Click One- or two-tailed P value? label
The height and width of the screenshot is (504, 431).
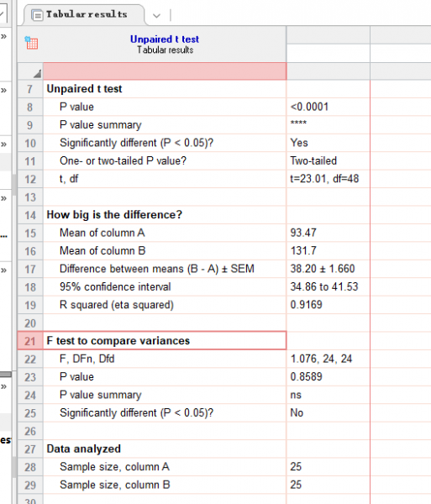pyautogui.click(x=124, y=160)
